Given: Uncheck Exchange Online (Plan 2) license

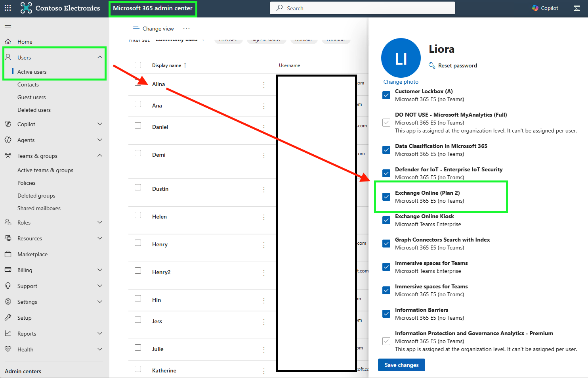Looking at the screenshot, I should [386, 197].
